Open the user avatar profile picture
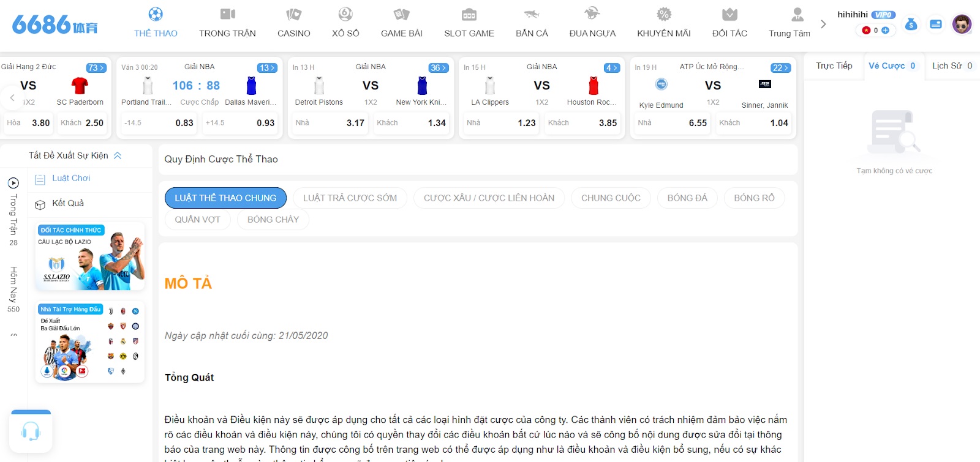 tap(962, 24)
